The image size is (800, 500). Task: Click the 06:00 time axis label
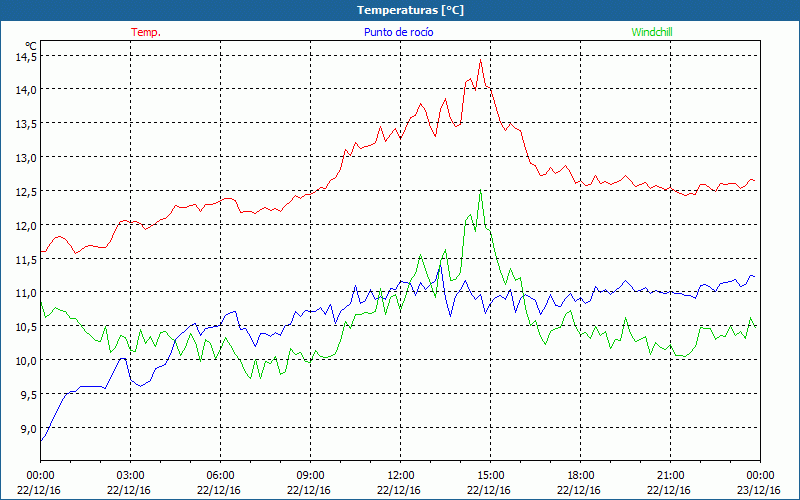(220, 476)
